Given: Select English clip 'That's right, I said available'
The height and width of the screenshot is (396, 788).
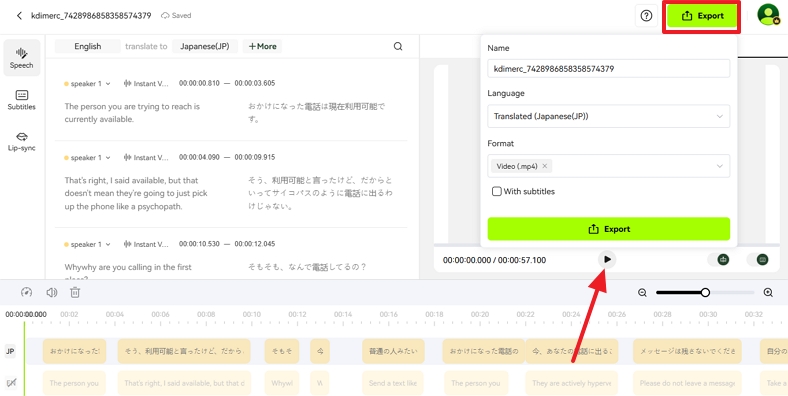Looking at the screenshot, I should (x=184, y=383).
